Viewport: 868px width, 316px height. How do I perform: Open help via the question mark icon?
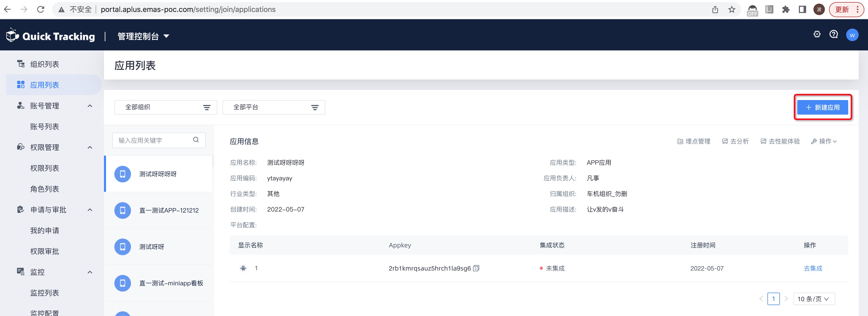[x=834, y=34]
